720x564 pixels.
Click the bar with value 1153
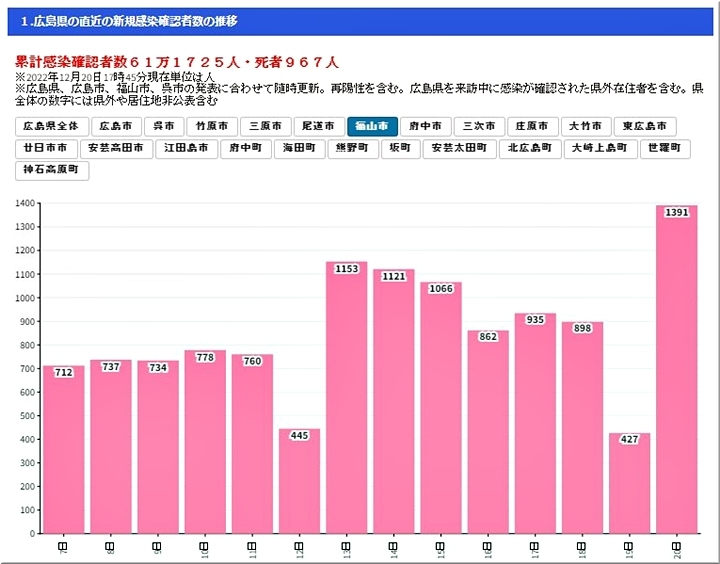coord(346,398)
